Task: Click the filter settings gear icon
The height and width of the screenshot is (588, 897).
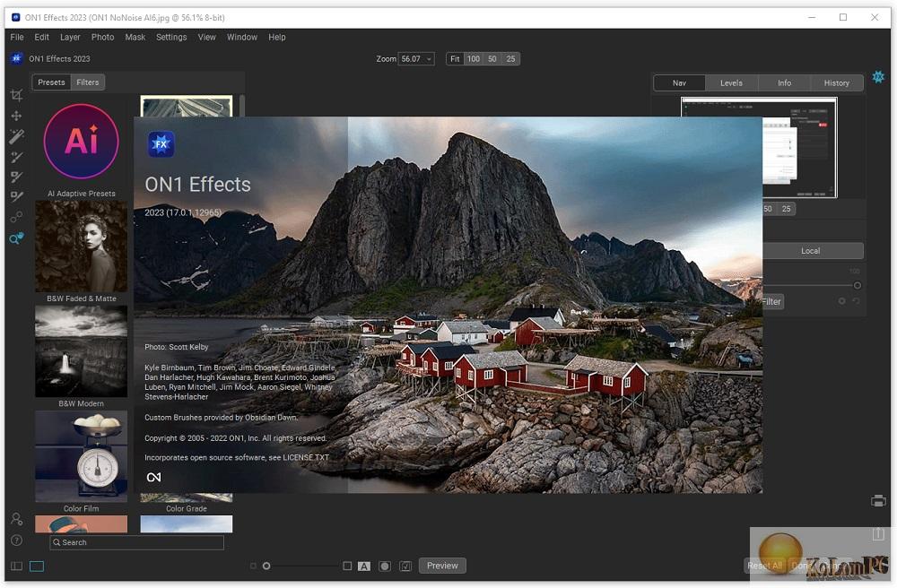Action: click(841, 301)
